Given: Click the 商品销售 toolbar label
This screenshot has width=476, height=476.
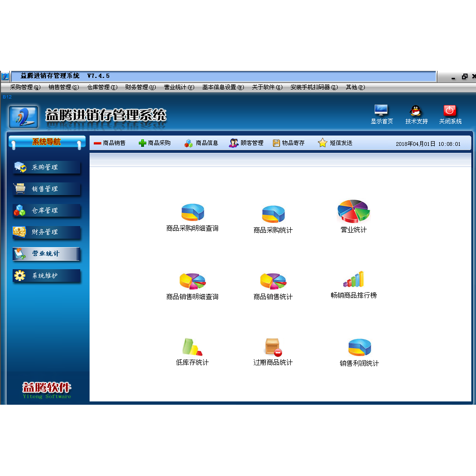Looking at the screenshot, I should click(114, 143).
